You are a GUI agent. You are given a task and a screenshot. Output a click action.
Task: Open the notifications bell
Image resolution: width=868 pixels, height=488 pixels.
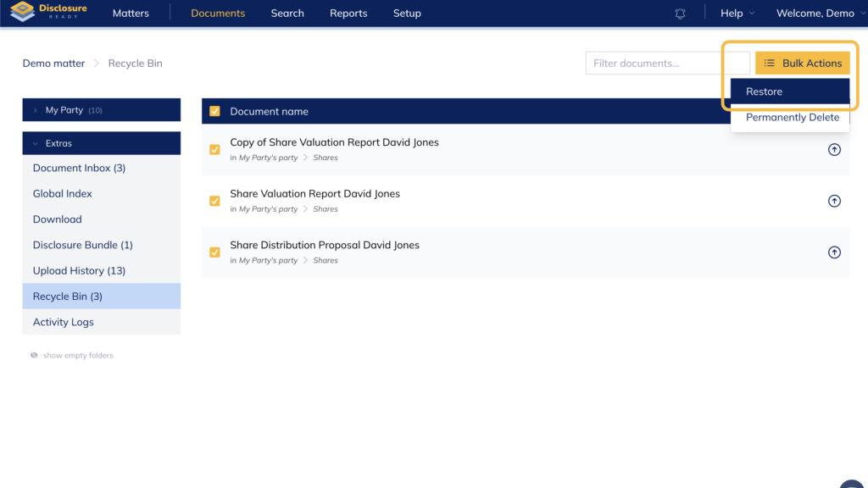(680, 14)
